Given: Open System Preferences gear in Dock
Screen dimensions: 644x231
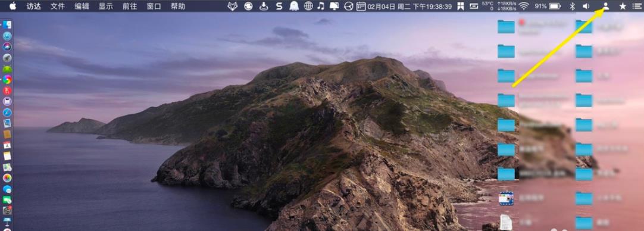Looking at the screenshot, I should [x=7, y=210].
